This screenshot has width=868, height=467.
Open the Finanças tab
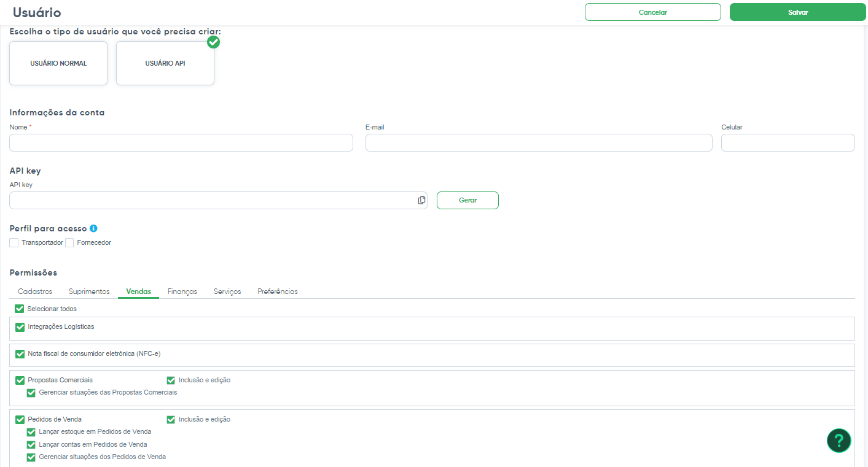click(182, 291)
